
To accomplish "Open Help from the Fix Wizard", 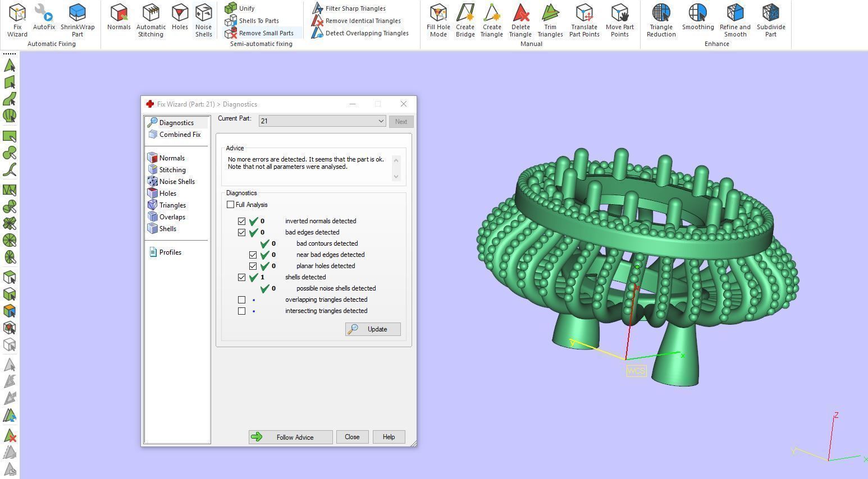I will 389,437.
